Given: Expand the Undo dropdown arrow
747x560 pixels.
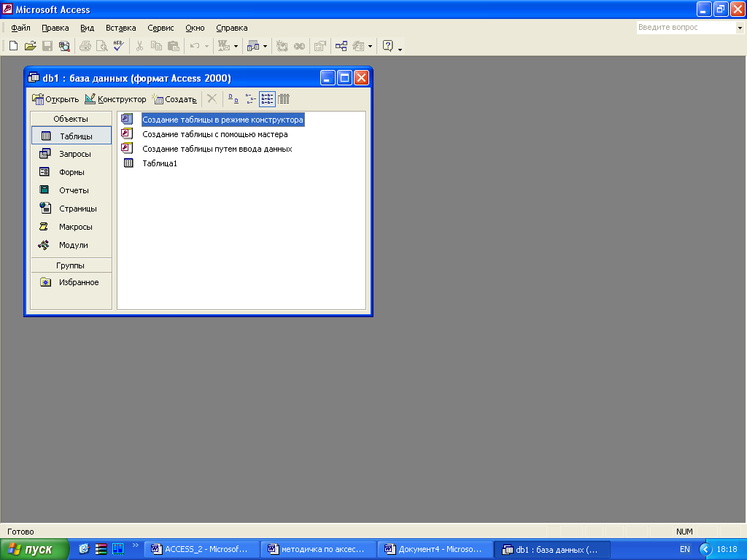Looking at the screenshot, I should point(206,46).
